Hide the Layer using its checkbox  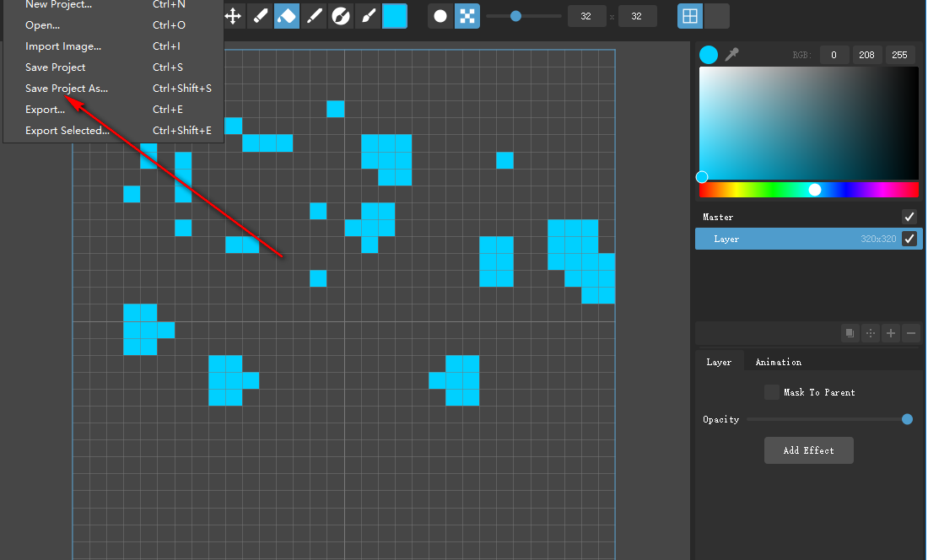(909, 239)
